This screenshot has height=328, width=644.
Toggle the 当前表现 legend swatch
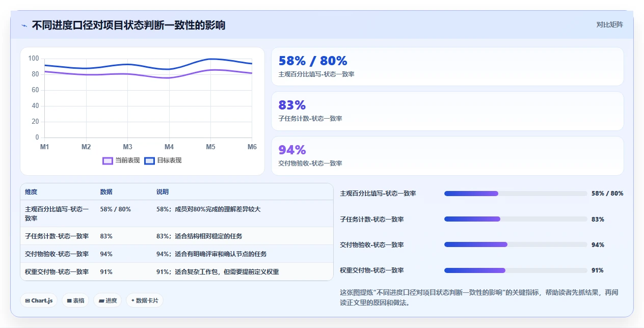tap(108, 160)
